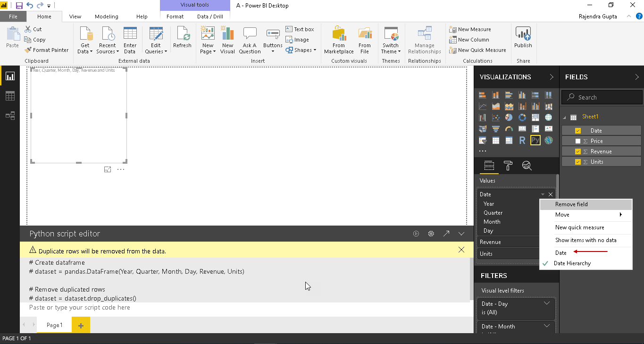This screenshot has height=344, width=644.
Task: Undo the last action
Action: (30, 6)
